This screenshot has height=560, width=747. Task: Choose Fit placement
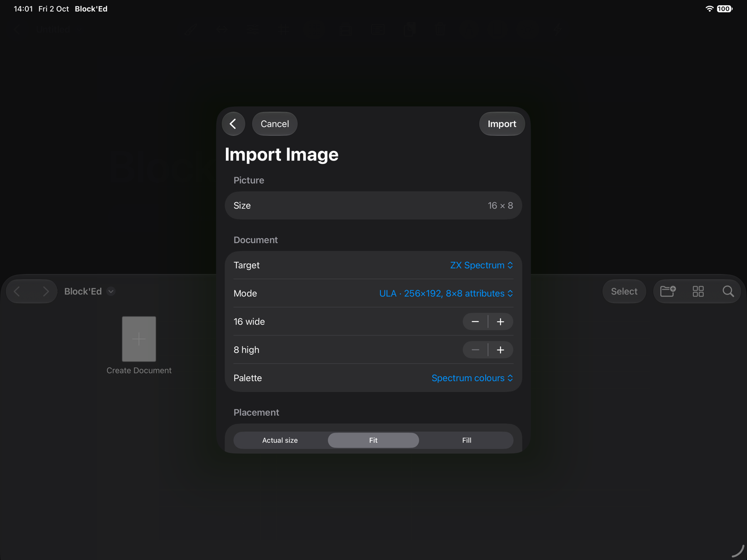click(x=373, y=440)
